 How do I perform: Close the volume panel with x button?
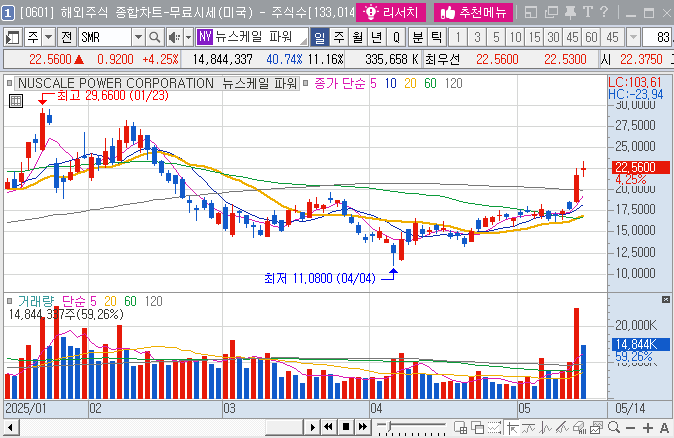point(666,299)
